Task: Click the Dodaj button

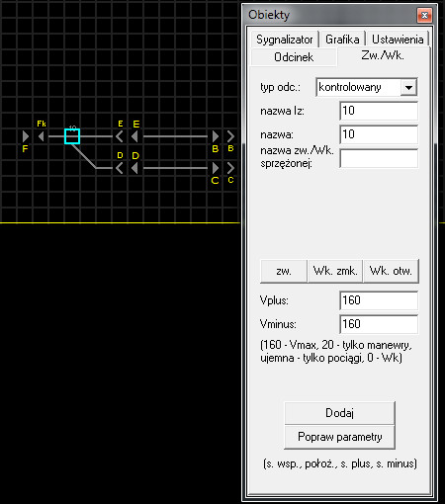Action: pyautogui.click(x=339, y=413)
